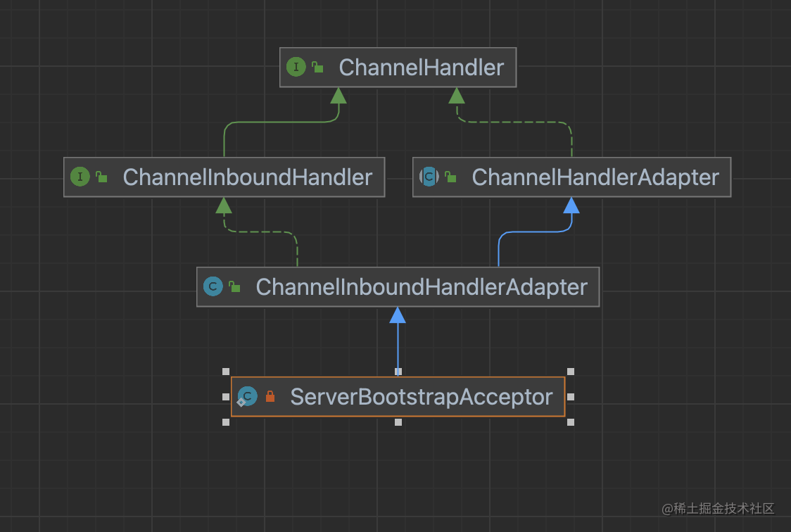Click the green unlock icon on ChannelHandlerAdapter

(x=450, y=177)
